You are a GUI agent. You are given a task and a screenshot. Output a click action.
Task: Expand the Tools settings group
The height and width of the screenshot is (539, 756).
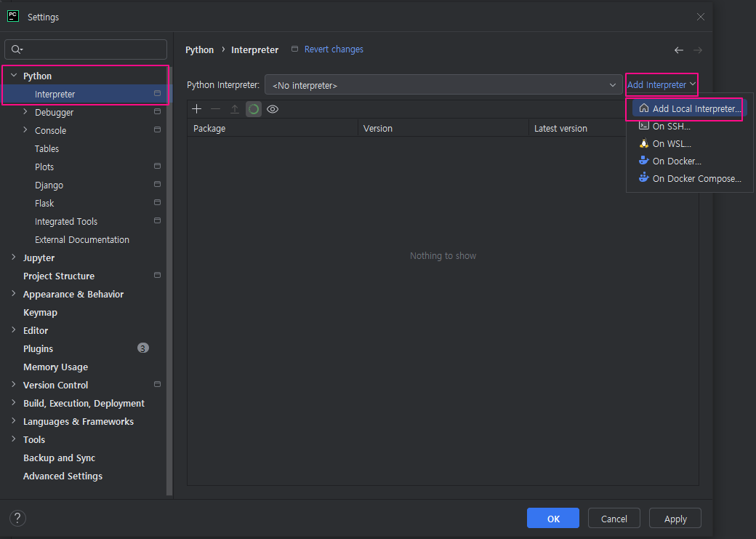[14, 439]
